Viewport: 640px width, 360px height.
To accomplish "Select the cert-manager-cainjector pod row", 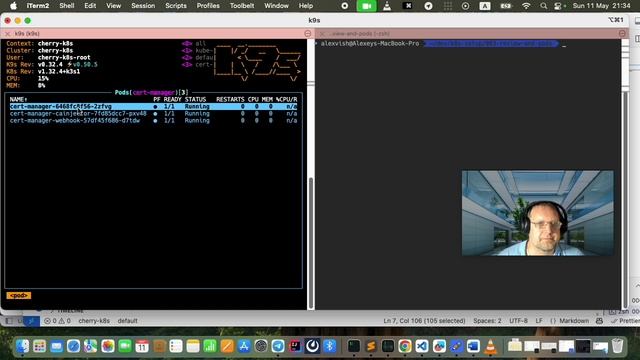I will (x=153, y=113).
